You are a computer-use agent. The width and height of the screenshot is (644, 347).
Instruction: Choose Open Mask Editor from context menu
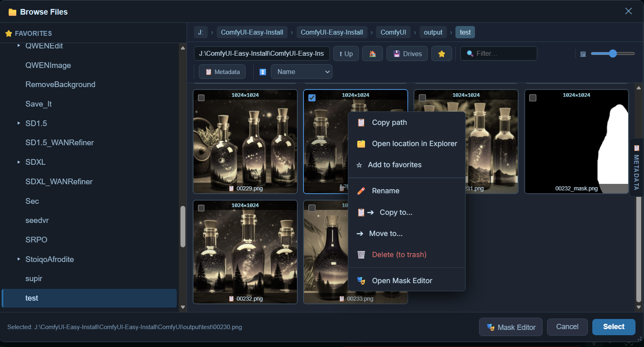tap(407, 281)
